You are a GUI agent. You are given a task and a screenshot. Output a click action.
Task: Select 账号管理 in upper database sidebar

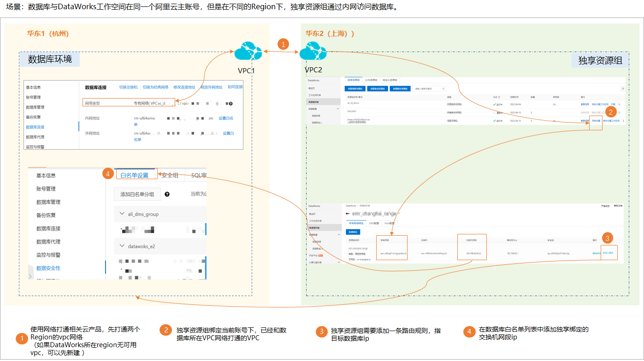33,97
